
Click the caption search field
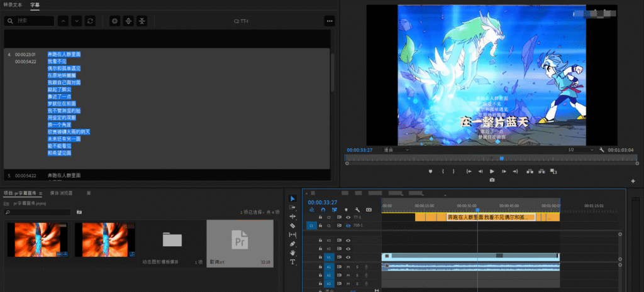coord(31,21)
